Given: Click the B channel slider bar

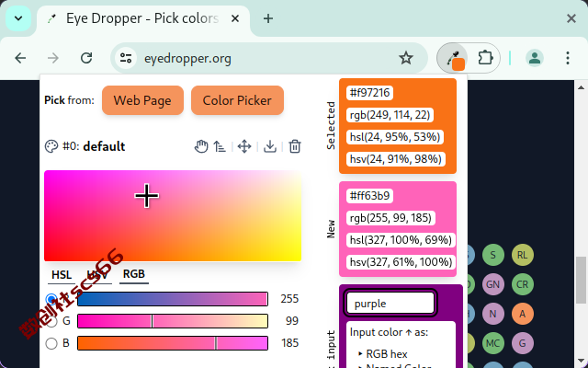Looking at the screenshot, I should (173, 343).
